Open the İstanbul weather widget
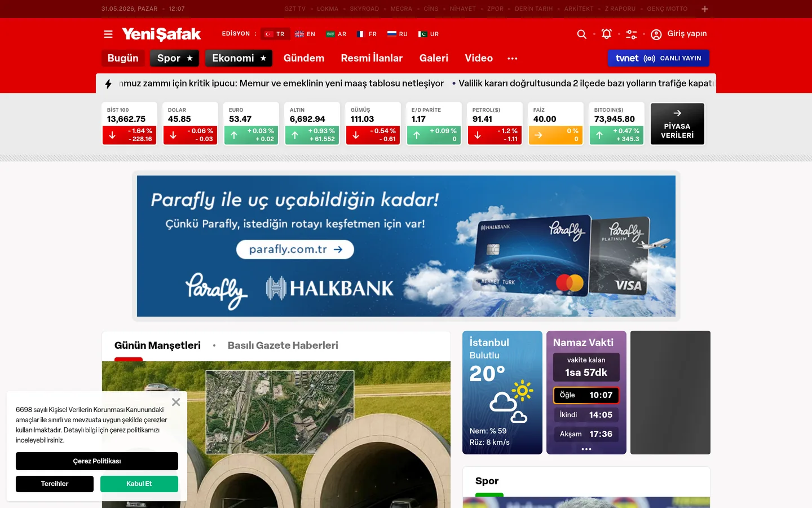Image resolution: width=812 pixels, height=508 pixels. (x=502, y=392)
